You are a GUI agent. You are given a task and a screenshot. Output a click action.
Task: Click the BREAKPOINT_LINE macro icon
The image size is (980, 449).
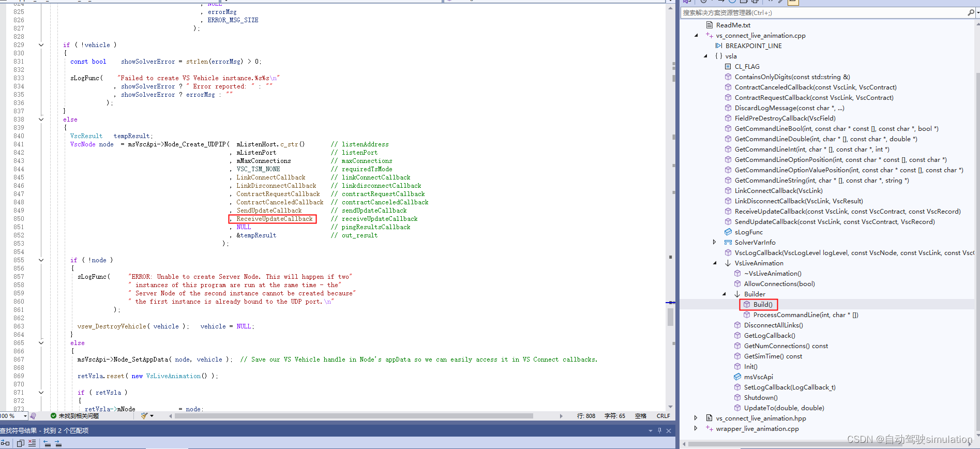click(719, 46)
